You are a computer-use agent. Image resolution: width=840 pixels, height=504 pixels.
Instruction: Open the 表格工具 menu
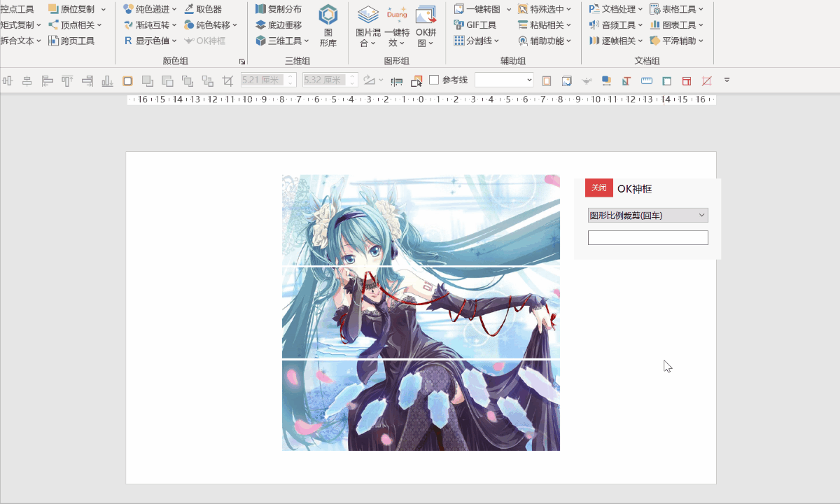[x=677, y=9]
